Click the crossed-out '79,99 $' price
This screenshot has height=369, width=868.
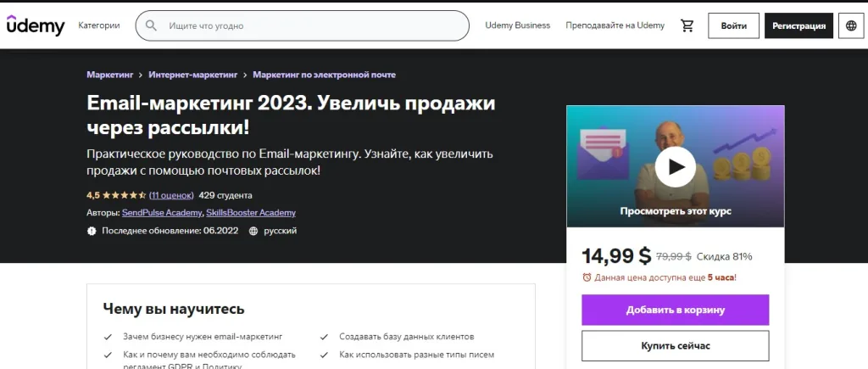point(674,256)
